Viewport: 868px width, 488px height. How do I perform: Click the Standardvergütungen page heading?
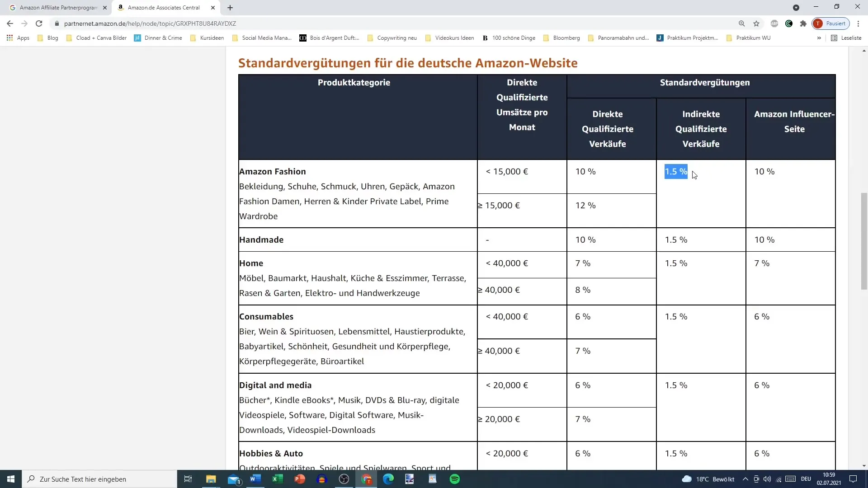[x=408, y=63]
